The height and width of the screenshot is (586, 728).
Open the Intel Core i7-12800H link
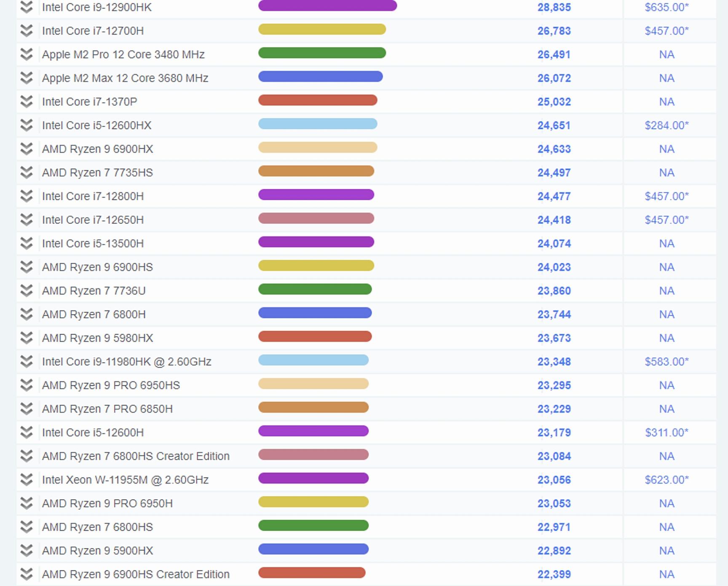point(93,196)
